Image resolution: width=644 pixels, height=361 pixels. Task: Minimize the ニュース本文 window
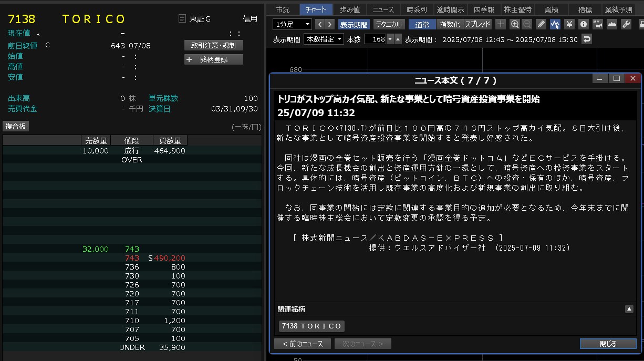[600, 79]
